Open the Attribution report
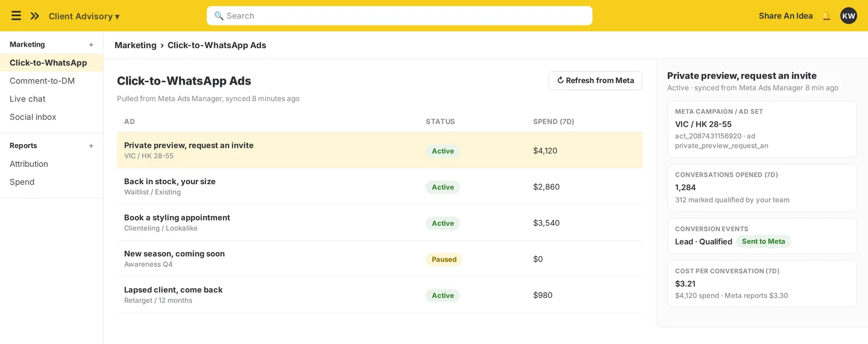 click(x=52, y=164)
